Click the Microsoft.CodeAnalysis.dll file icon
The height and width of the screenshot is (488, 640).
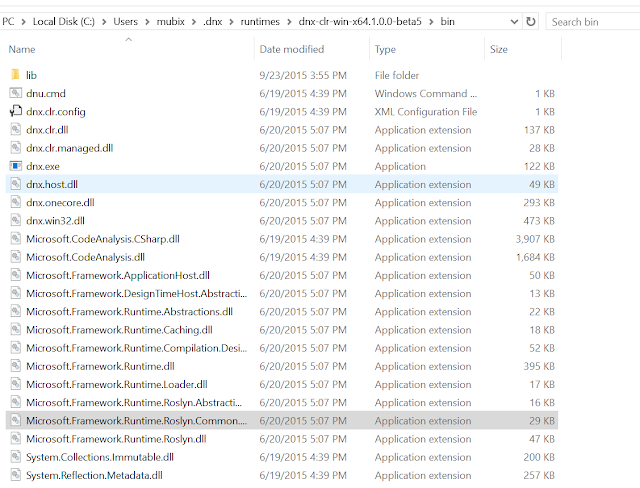[16, 257]
